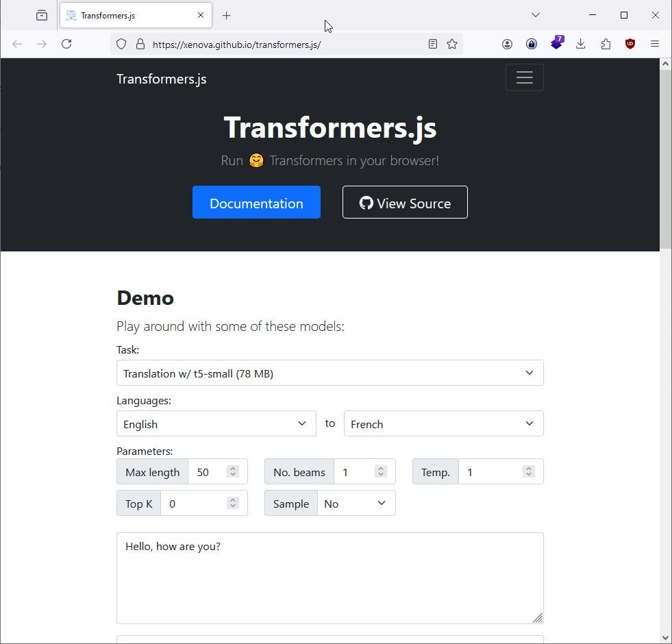Image resolution: width=672 pixels, height=644 pixels.
Task: Open the extensions puzzle piece menu
Action: pyautogui.click(x=606, y=44)
